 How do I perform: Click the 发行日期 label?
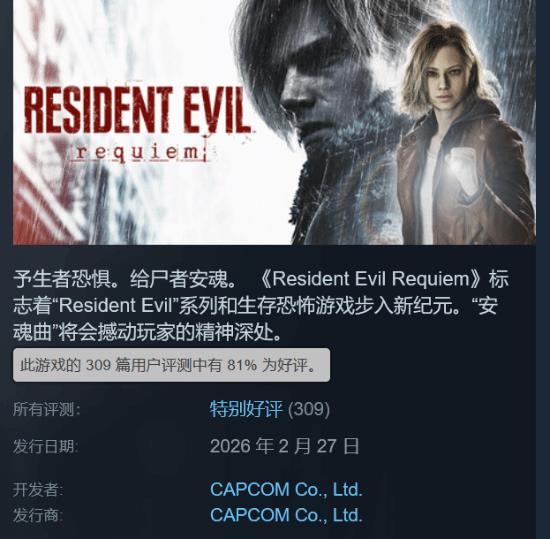46,447
